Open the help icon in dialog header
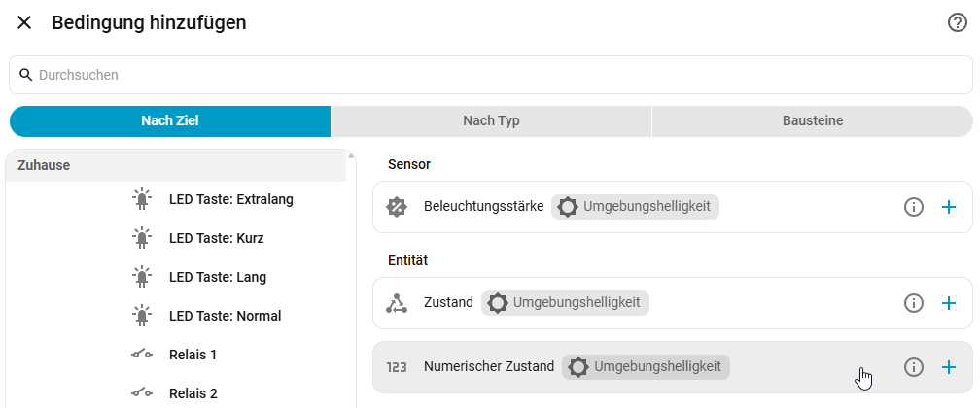Screen dimensions: 980x408 pos(958,23)
